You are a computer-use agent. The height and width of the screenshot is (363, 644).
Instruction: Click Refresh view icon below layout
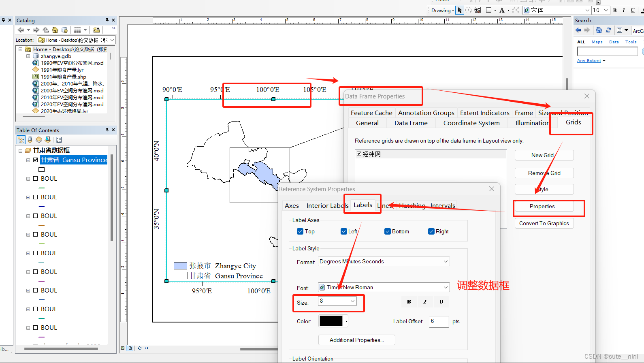click(x=140, y=348)
